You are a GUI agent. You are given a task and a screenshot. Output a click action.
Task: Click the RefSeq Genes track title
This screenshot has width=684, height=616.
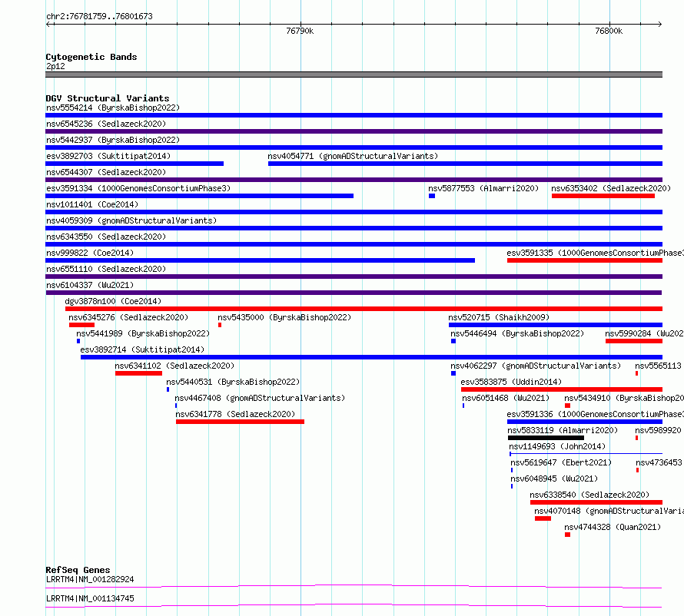(78, 570)
